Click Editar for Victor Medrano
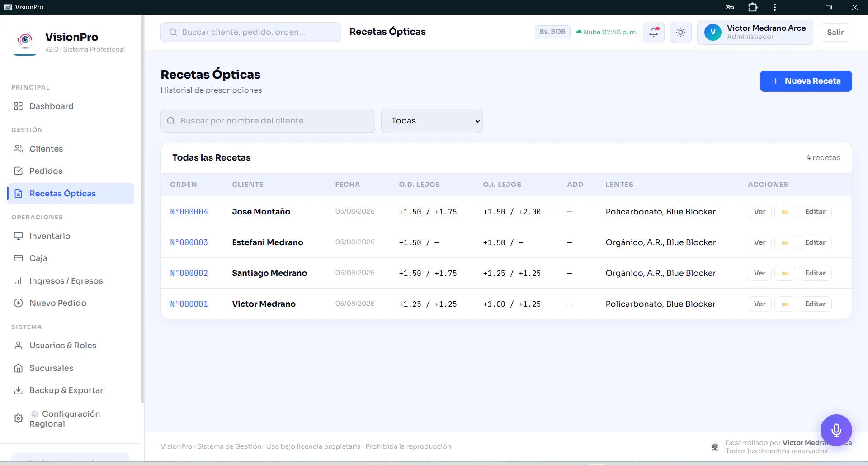This screenshot has width=868, height=465. pyautogui.click(x=815, y=304)
